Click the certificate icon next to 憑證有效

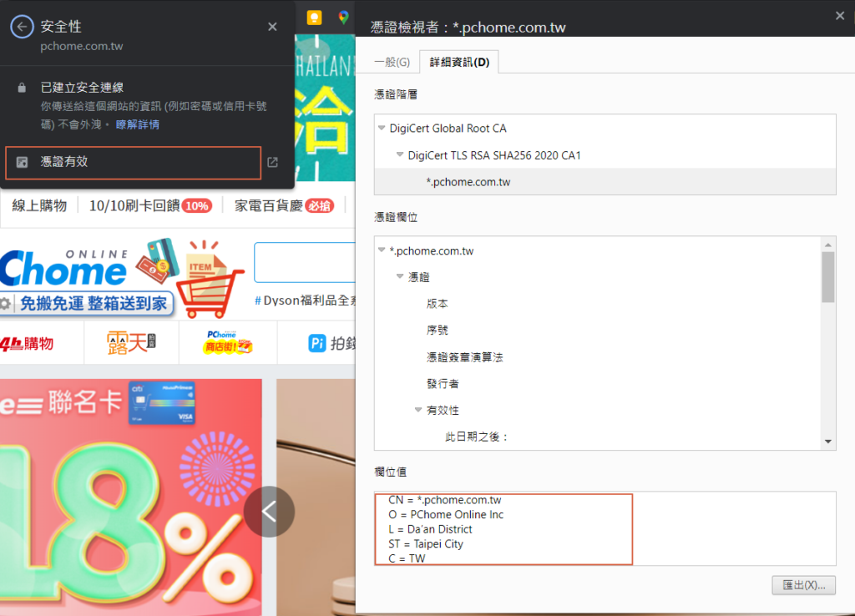tap(22, 162)
